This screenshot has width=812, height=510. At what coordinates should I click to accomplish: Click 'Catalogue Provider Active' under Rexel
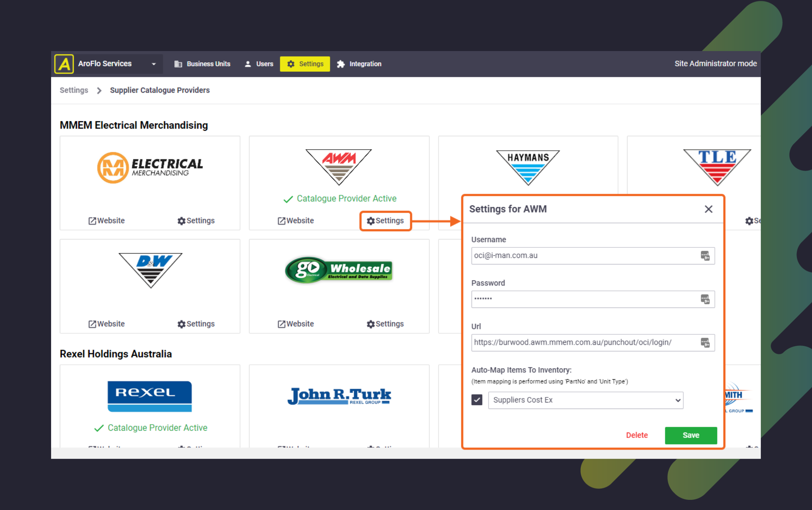157,428
